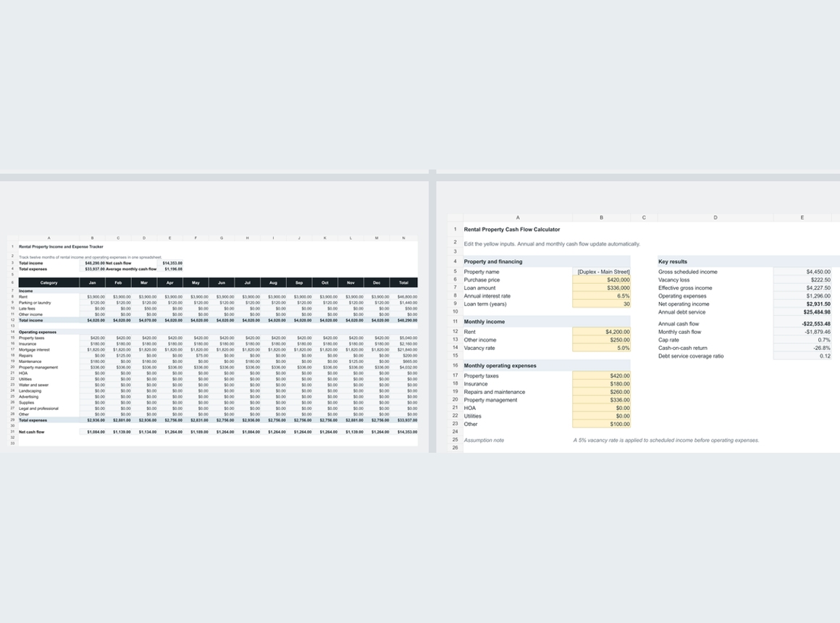The width and height of the screenshot is (840, 623).
Task: Click the Other income $250.00 input cell
Action: pos(601,340)
